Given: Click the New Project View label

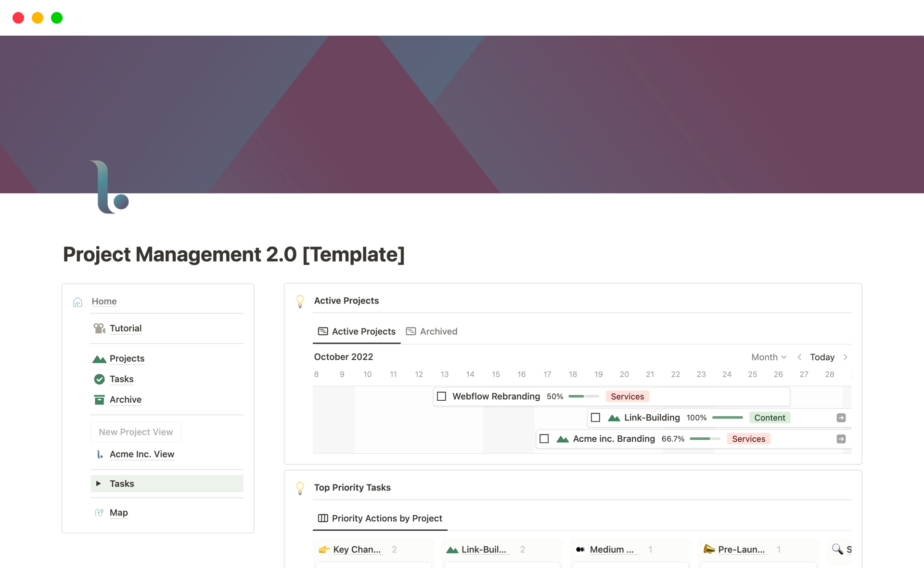Looking at the screenshot, I should [x=136, y=432].
